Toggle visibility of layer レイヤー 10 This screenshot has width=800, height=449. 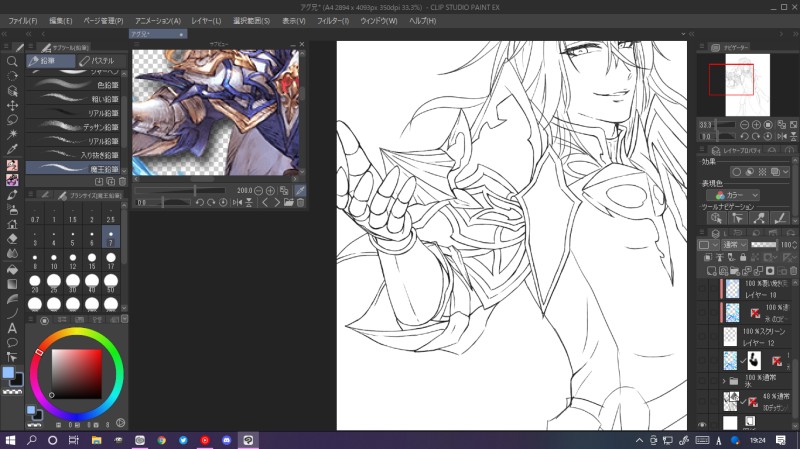703,289
